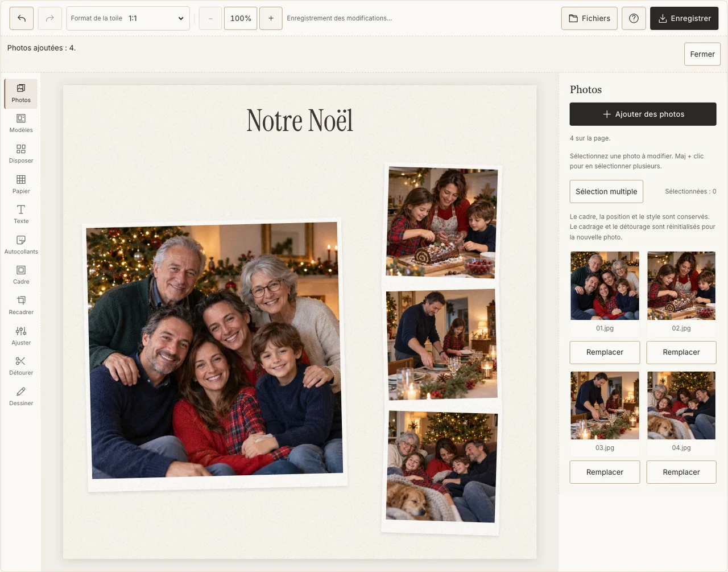728x572 pixels.
Task: Click the redo arrow button
Action: (50, 18)
